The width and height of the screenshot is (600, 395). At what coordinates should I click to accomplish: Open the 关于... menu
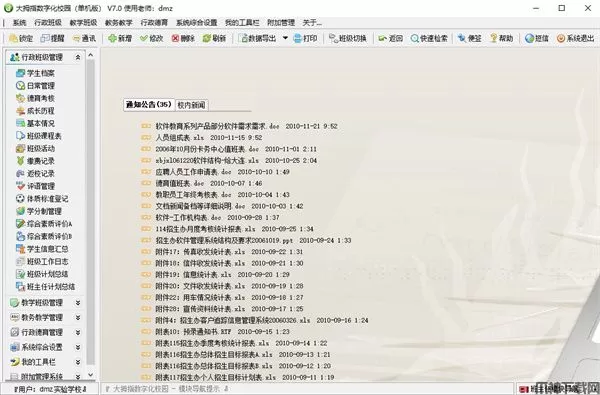(x=312, y=23)
